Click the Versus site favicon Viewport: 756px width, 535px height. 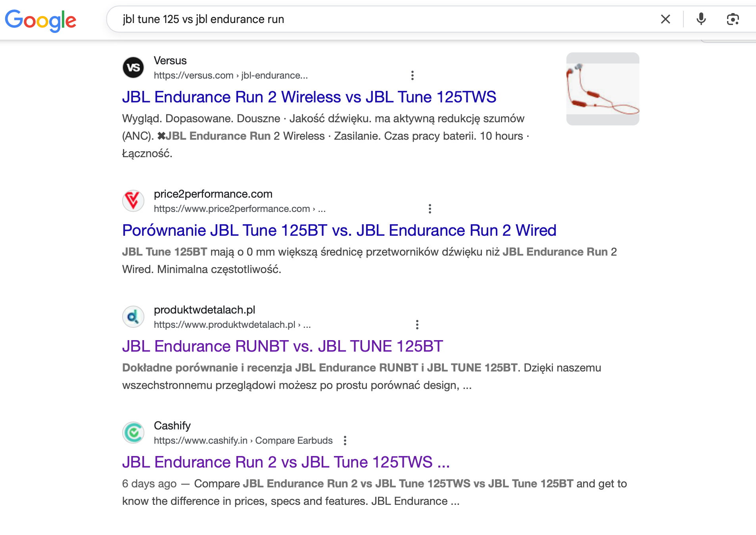coord(133,67)
